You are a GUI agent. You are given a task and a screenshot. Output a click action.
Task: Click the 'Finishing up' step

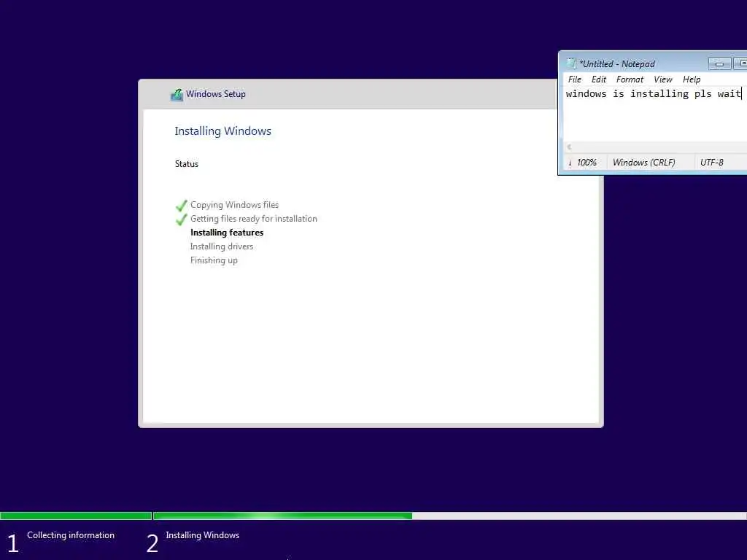pyautogui.click(x=214, y=260)
